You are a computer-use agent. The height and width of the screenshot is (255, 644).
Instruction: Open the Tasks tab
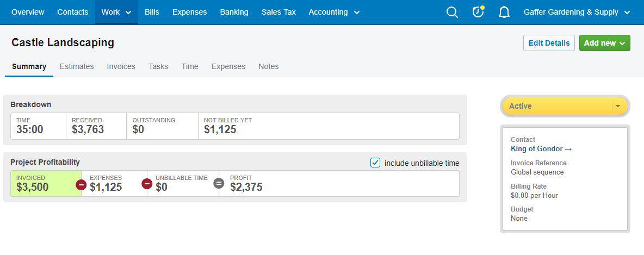pos(158,66)
